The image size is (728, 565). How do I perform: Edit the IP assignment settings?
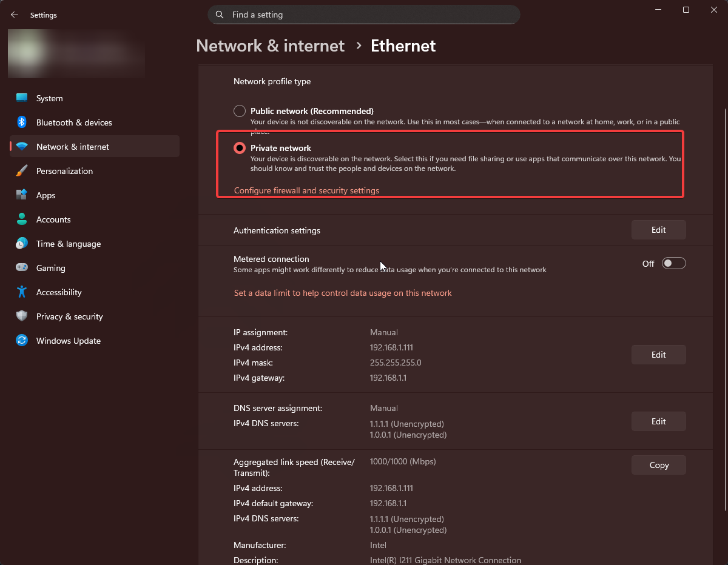[x=658, y=355]
